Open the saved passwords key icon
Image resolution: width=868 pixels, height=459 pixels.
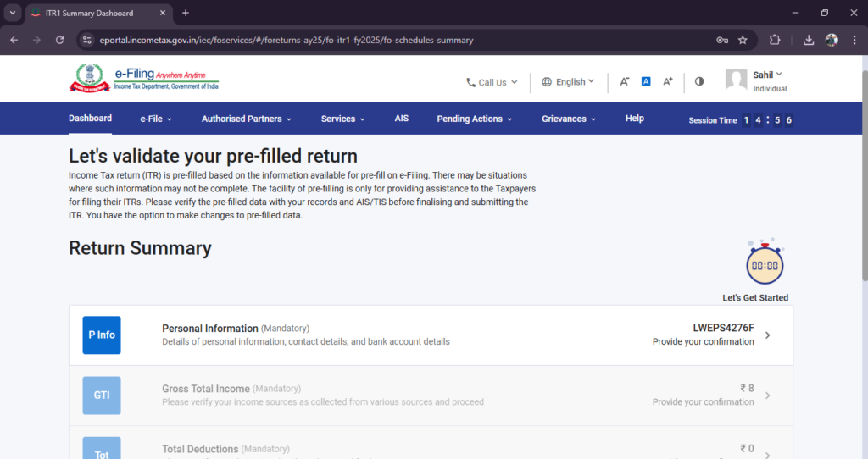coord(722,40)
